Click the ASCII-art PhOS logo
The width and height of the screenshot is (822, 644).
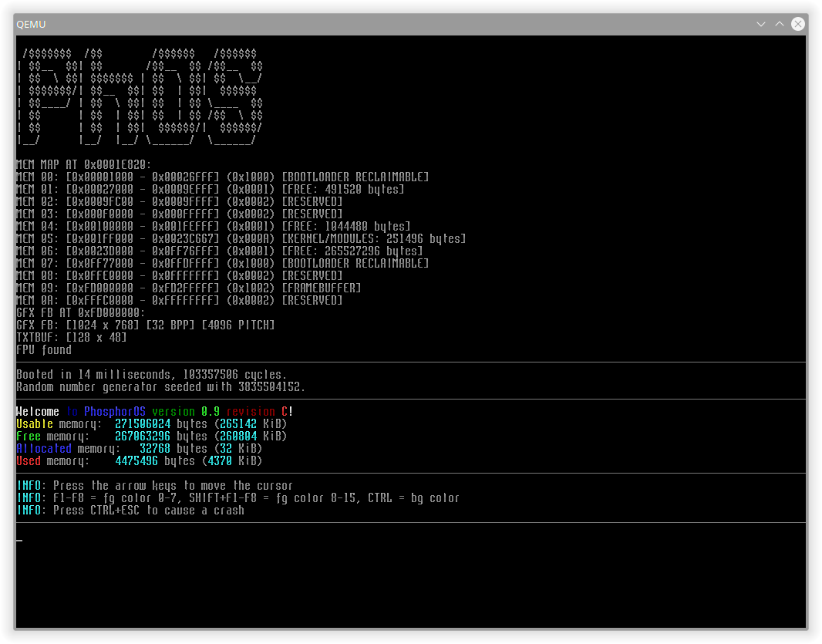140,96
